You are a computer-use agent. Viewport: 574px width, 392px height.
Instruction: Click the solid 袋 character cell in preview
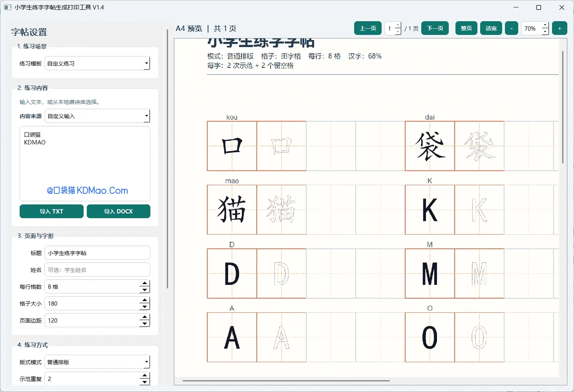[x=430, y=146]
